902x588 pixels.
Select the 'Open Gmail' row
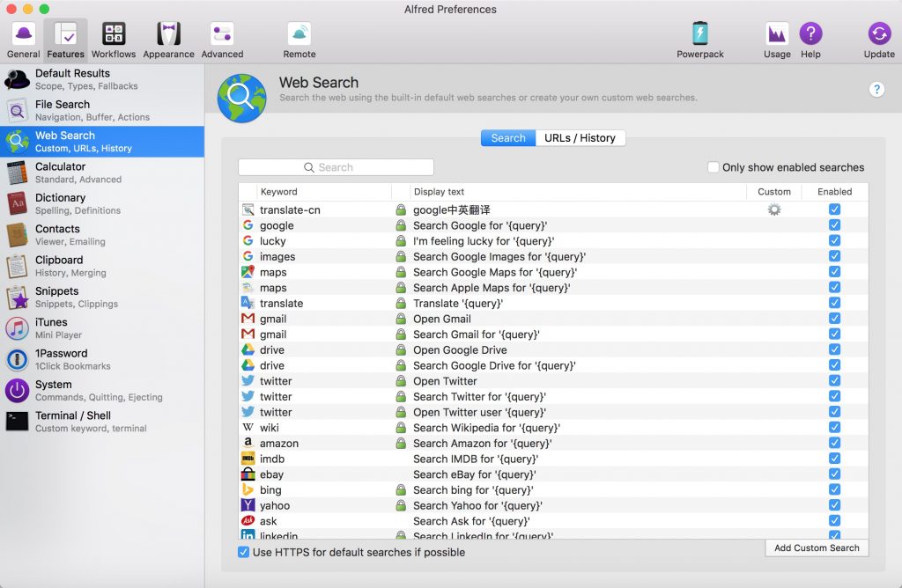(x=553, y=319)
